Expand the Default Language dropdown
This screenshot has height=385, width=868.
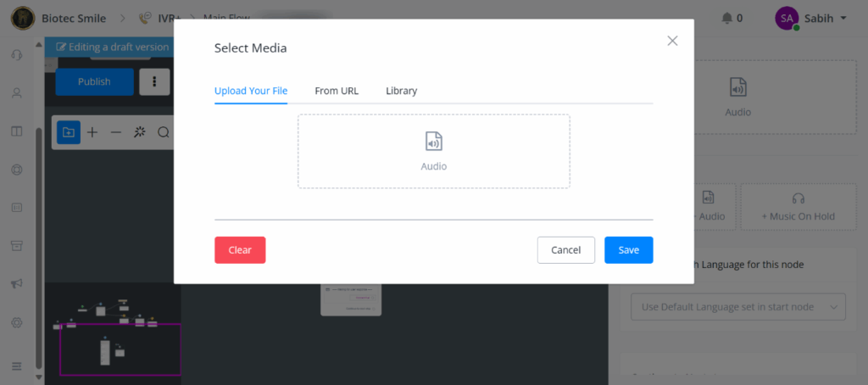point(737,306)
